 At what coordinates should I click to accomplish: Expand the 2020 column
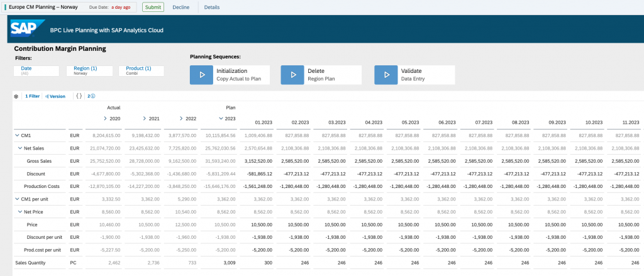(x=106, y=118)
